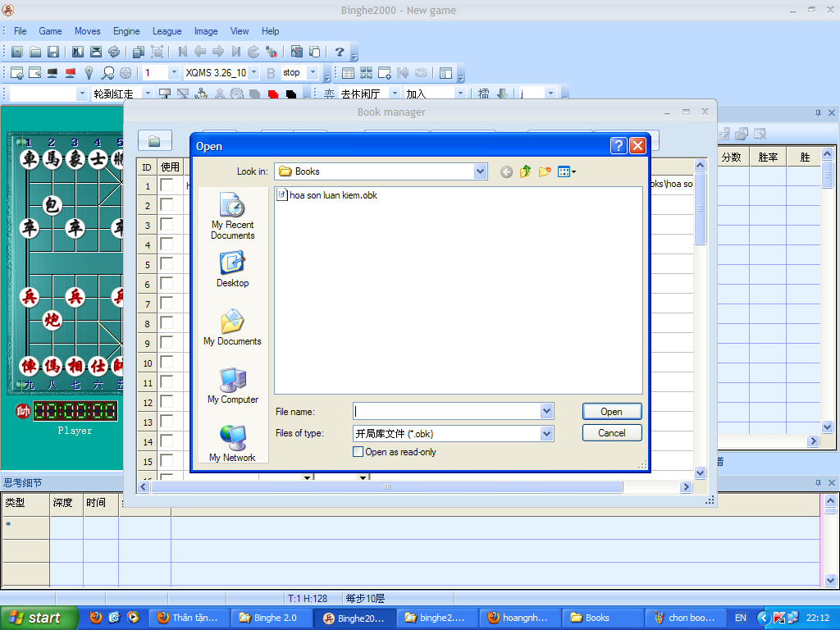
Task: Open the League menu
Action: pos(167,31)
